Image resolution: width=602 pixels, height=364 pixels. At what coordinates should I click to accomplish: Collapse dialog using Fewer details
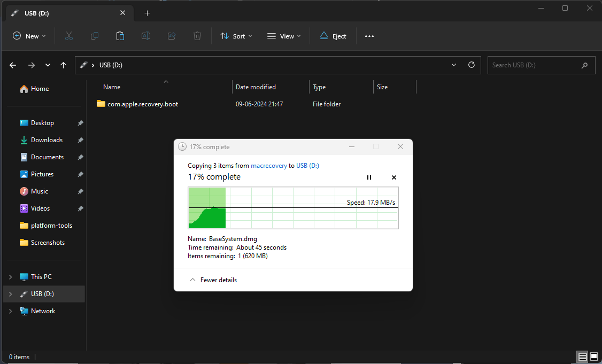click(213, 280)
